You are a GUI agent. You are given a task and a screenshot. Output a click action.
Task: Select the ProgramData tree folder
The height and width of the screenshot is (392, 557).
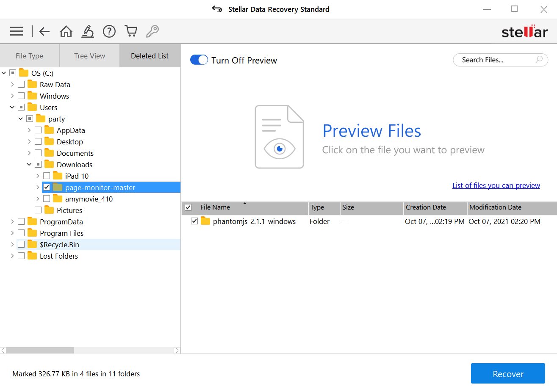tap(61, 221)
